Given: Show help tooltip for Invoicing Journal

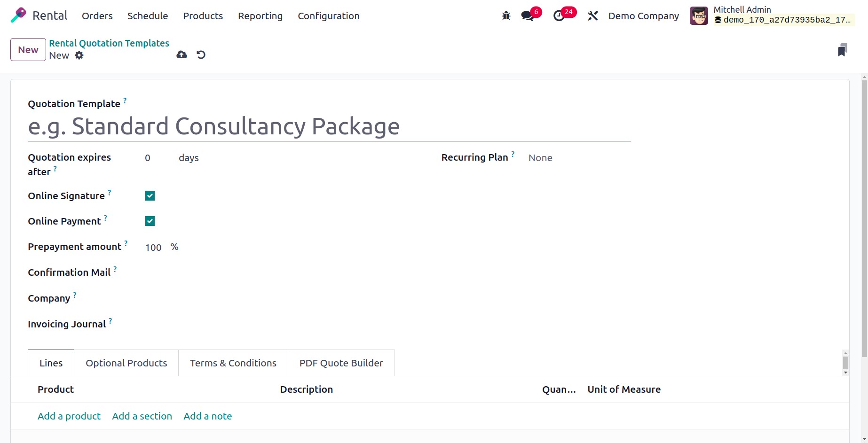Looking at the screenshot, I should (110, 320).
